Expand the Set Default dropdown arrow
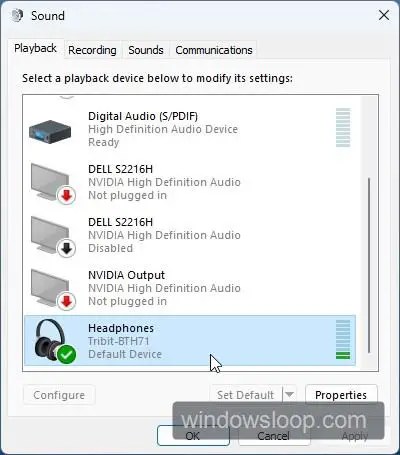400x455 pixels. (x=289, y=395)
